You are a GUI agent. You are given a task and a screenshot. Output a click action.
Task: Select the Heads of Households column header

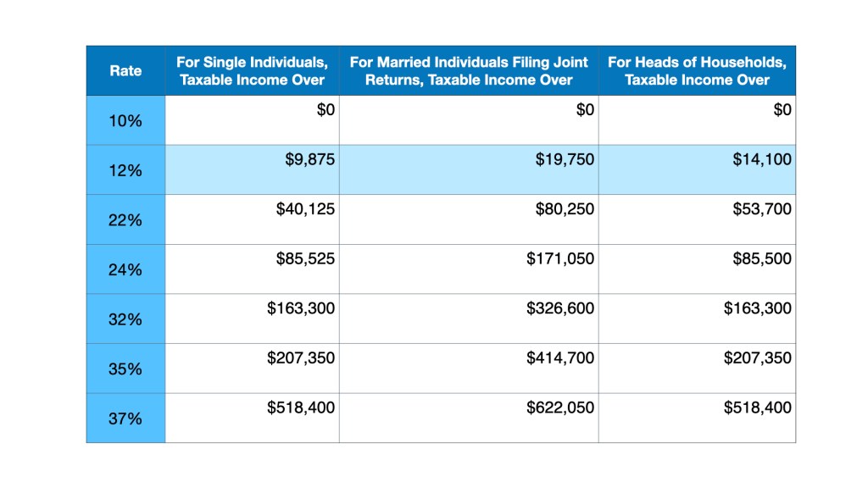(x=697, y=71)
